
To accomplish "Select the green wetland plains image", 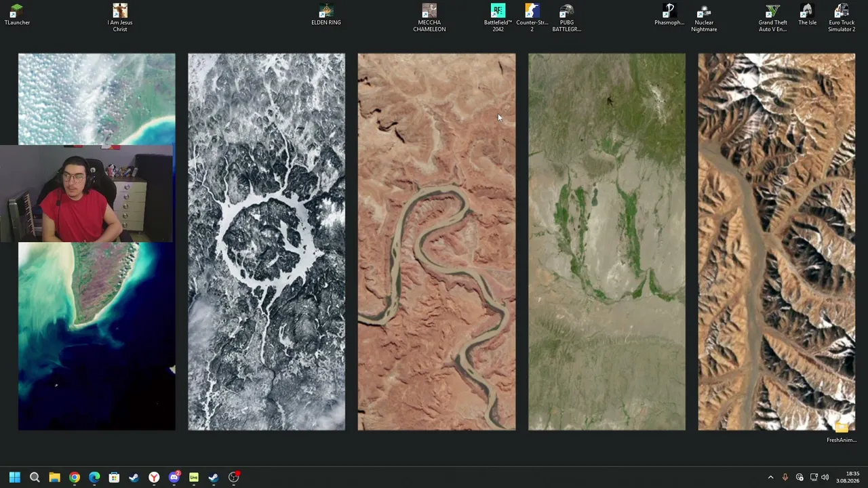I will (607, 241).
